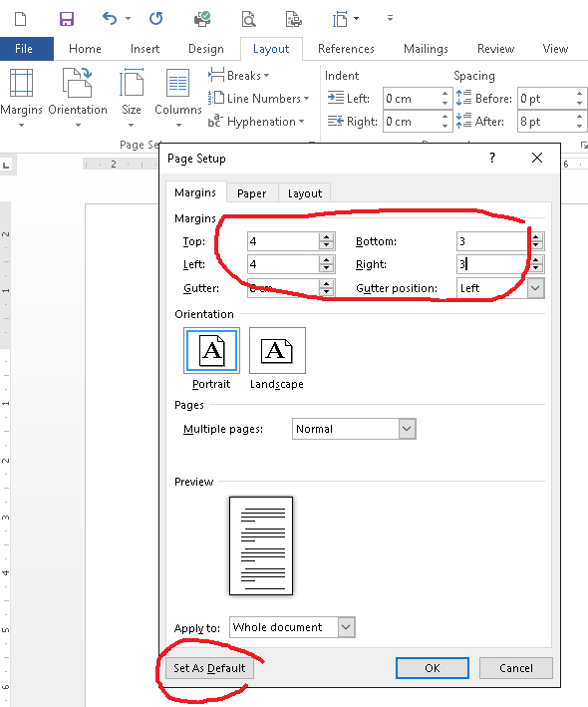The image size is (588, 707).
Task: Switch to the Design ribbon tab
Action: click(206, 49)
